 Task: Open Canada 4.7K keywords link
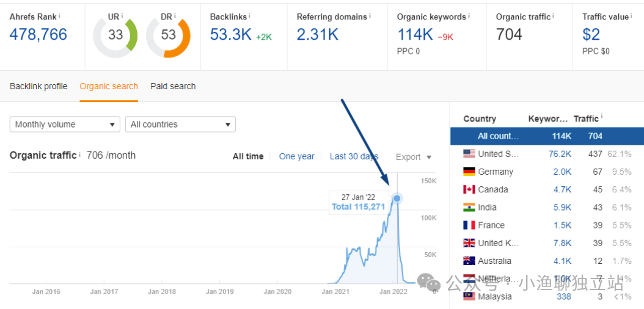click(x=562, y=189)
